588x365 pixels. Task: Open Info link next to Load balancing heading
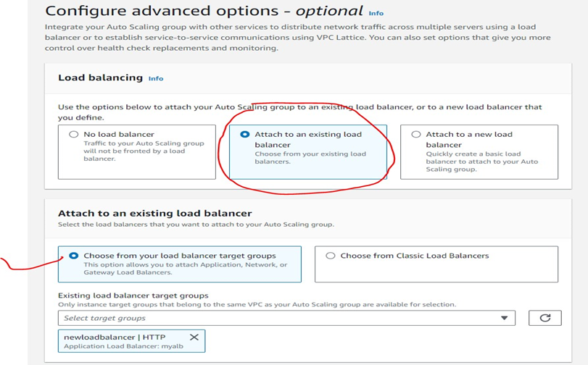[x=156, y=78]
